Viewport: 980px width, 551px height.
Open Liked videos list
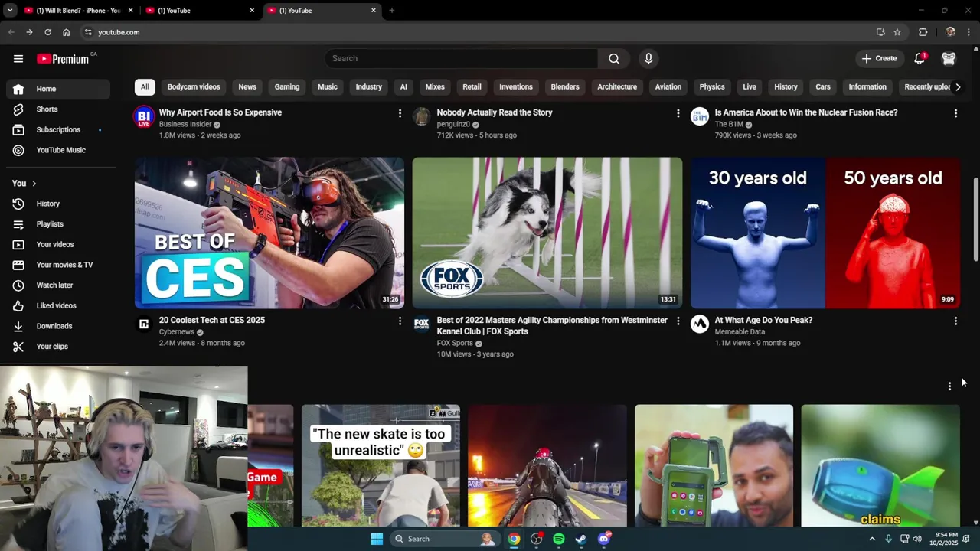coord(58,305)
